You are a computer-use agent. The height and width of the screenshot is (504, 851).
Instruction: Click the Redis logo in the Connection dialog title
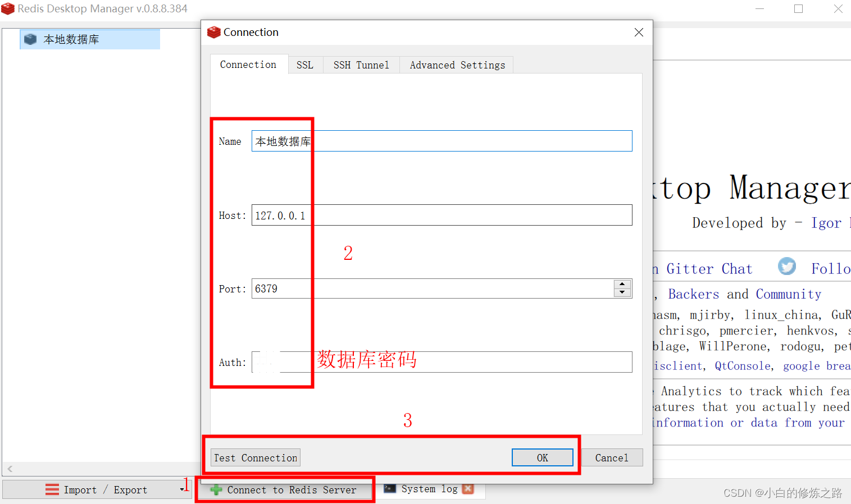[x=214, y=33]
